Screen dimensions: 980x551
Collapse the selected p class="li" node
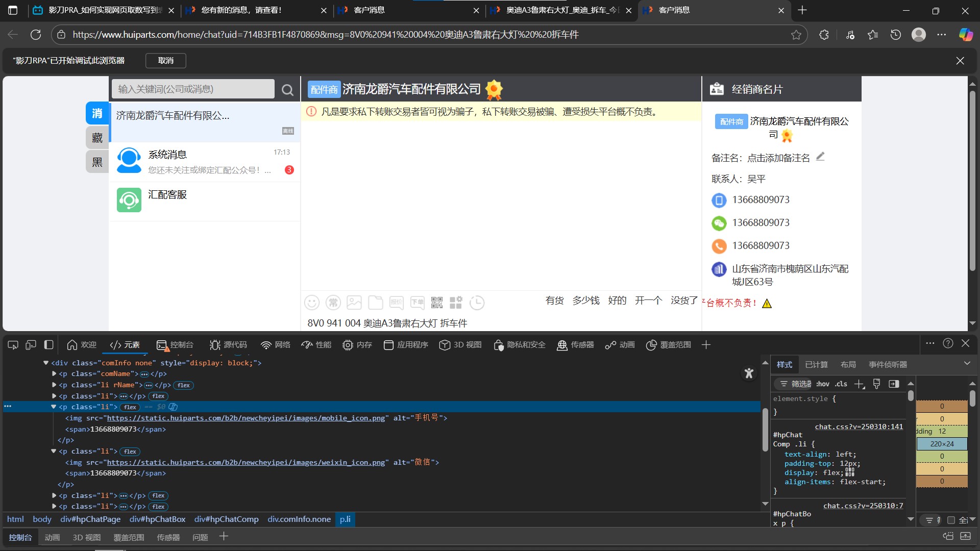pos(54,407)
